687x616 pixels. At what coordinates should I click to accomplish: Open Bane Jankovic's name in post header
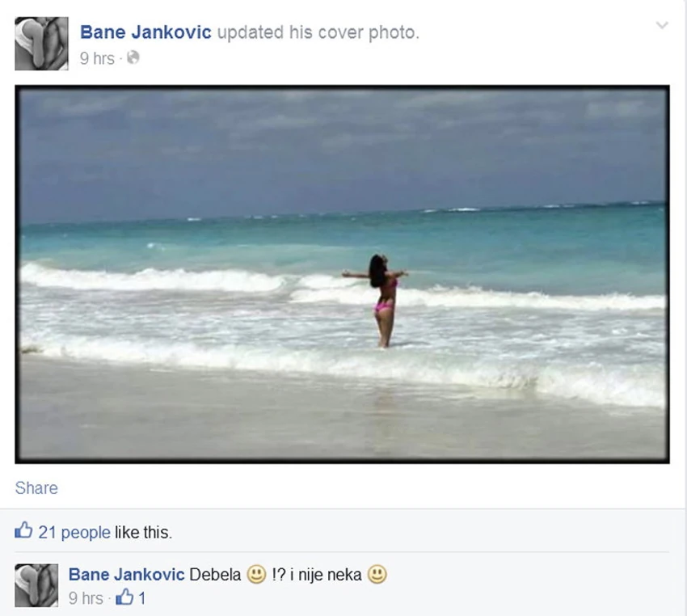tap(145, 32)
